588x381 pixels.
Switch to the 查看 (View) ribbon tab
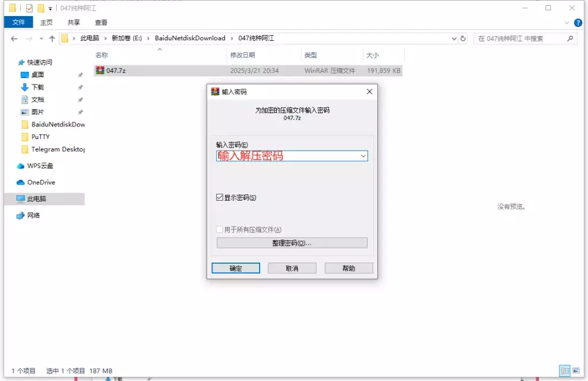(100, 22)
